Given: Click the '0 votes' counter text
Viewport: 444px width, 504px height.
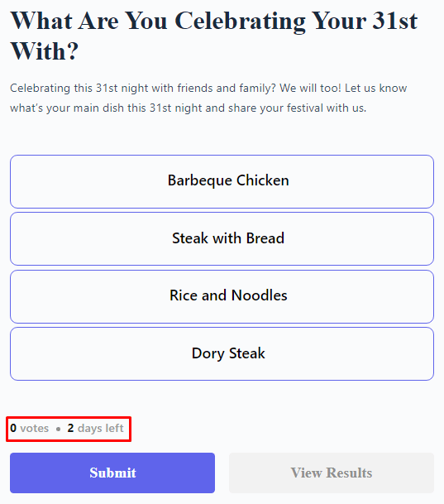Looking at the screenshot, I should click(29, 428).
